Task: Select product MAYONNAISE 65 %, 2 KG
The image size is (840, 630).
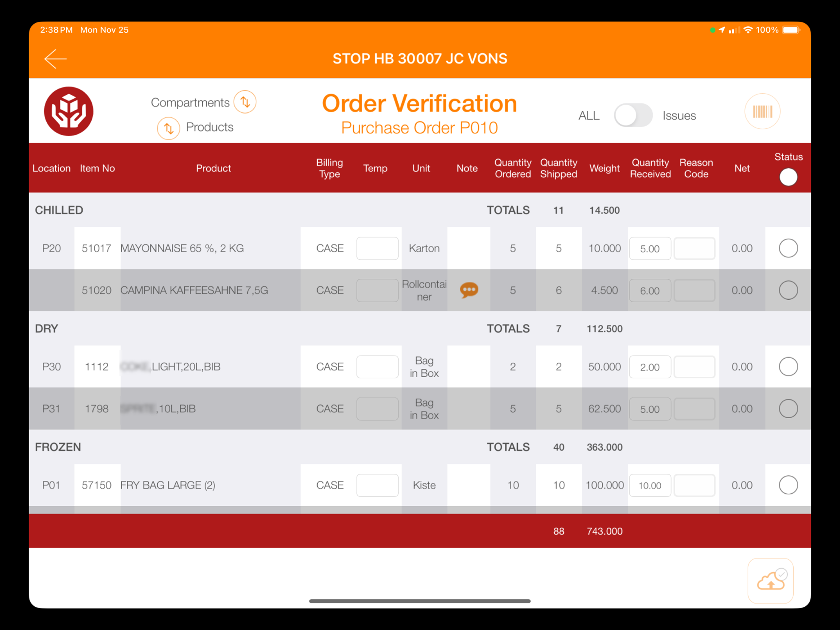Action: (182, 249)
